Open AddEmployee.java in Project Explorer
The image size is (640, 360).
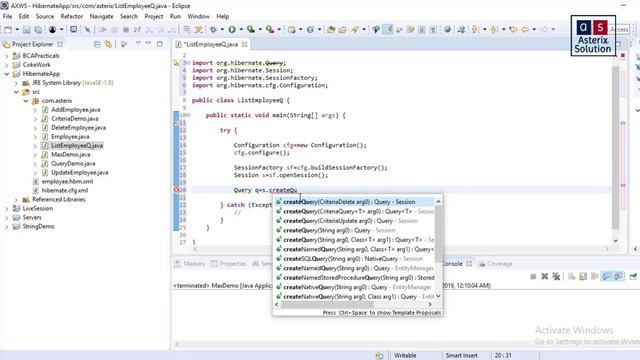[76, 110]
